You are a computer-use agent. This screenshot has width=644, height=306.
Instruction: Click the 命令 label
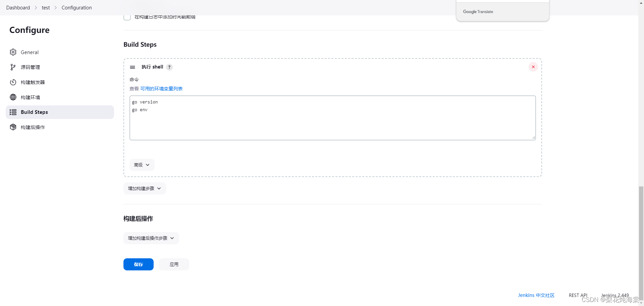click(134, 80)
